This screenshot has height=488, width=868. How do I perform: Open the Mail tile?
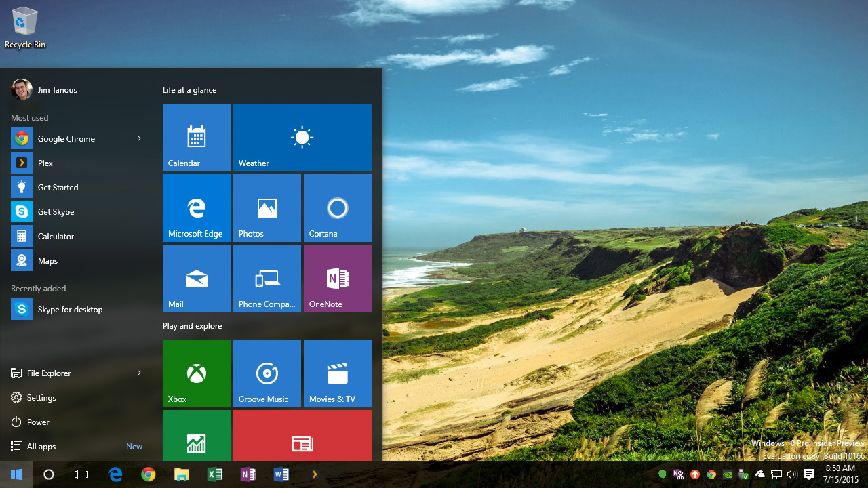pos(196,279)
